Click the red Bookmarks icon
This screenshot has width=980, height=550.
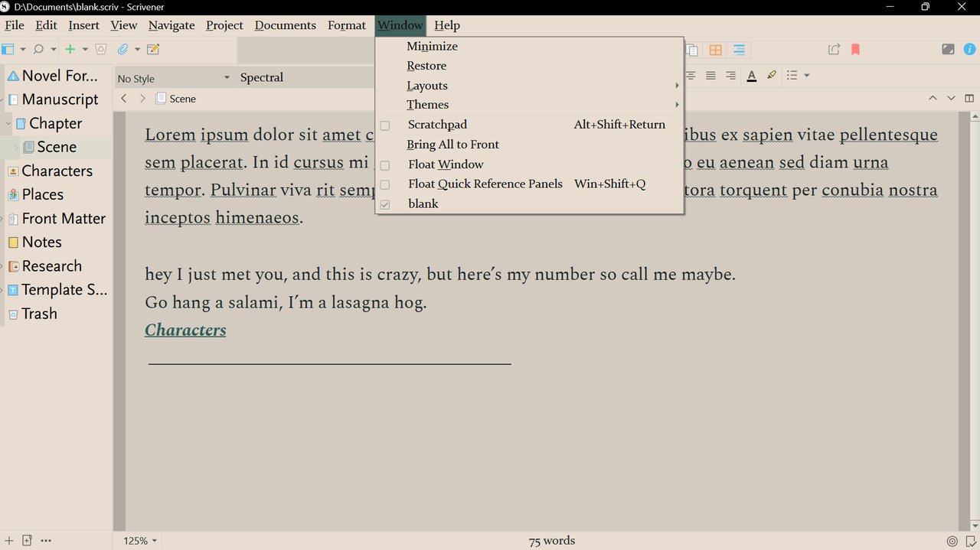click(x=856, y=50)
